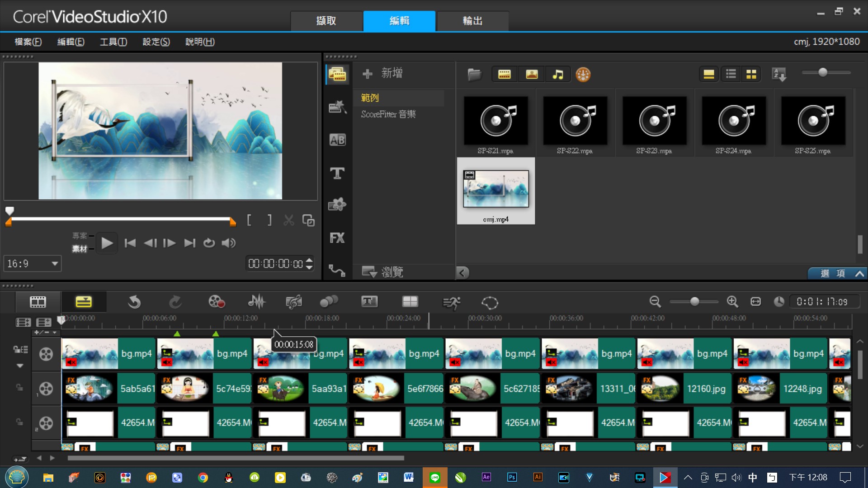Switch library to thumbnail view
This screenshot has width=868, height=488.
click(x=751, y=74)
